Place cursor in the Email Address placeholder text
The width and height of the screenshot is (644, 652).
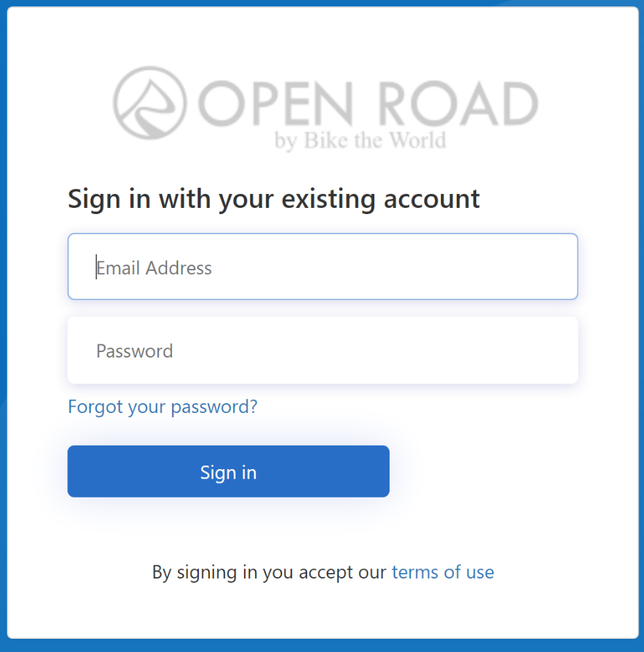(154, 267)
